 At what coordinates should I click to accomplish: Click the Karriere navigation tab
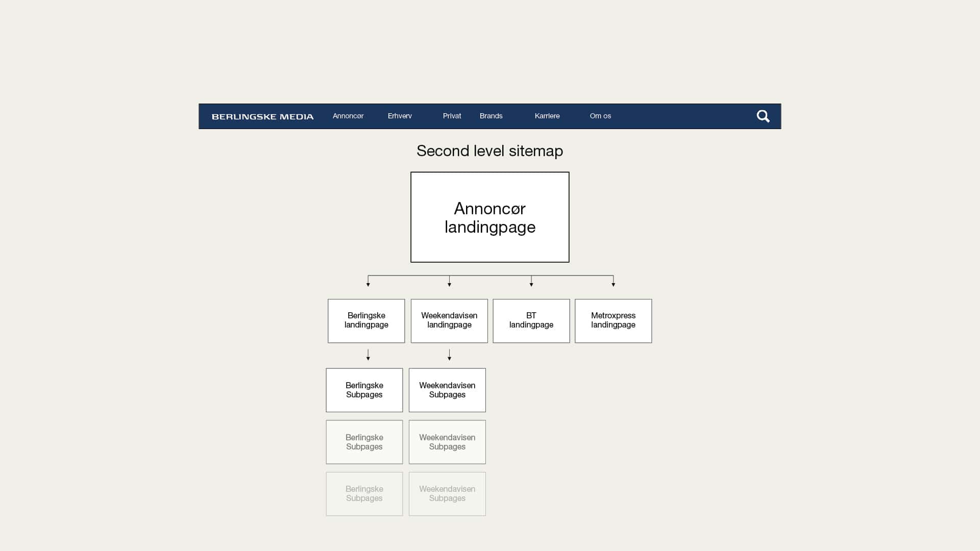tap(547, 116)
